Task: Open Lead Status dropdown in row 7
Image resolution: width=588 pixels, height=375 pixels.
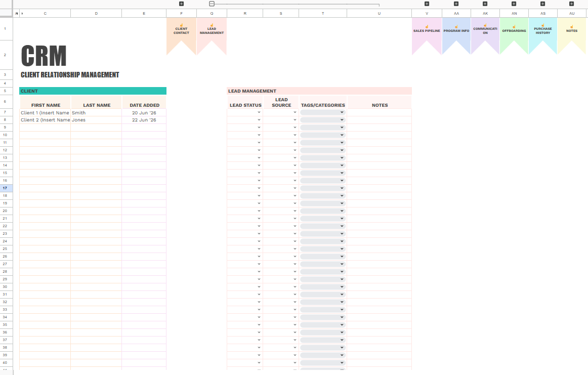Action: [259, 112]
